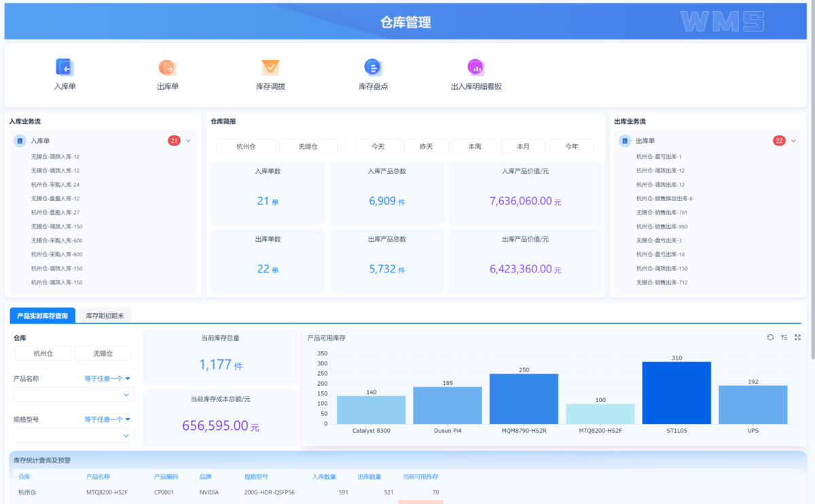Click the ST1L05 bar in chart
Image resolution: width=815 pixels, height=504 pixels.
point(676,393)
